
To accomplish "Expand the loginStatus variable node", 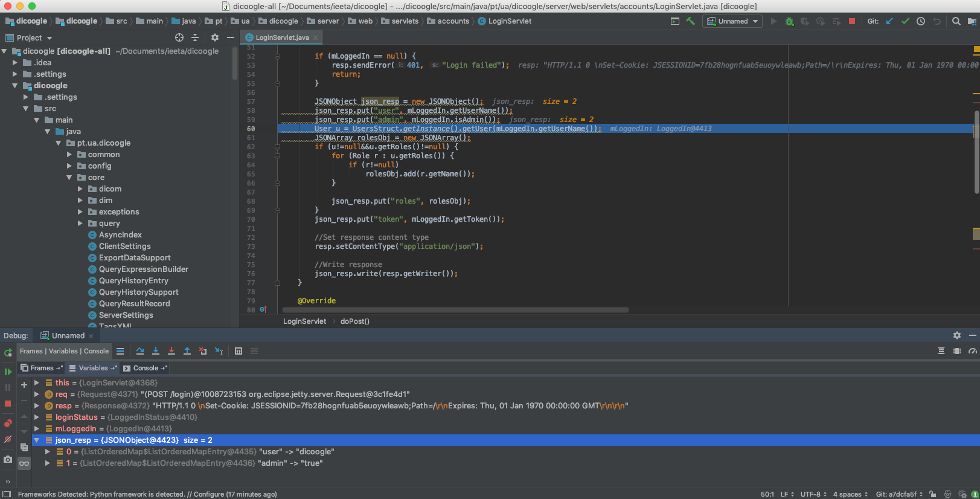I will tap(37, 417).
